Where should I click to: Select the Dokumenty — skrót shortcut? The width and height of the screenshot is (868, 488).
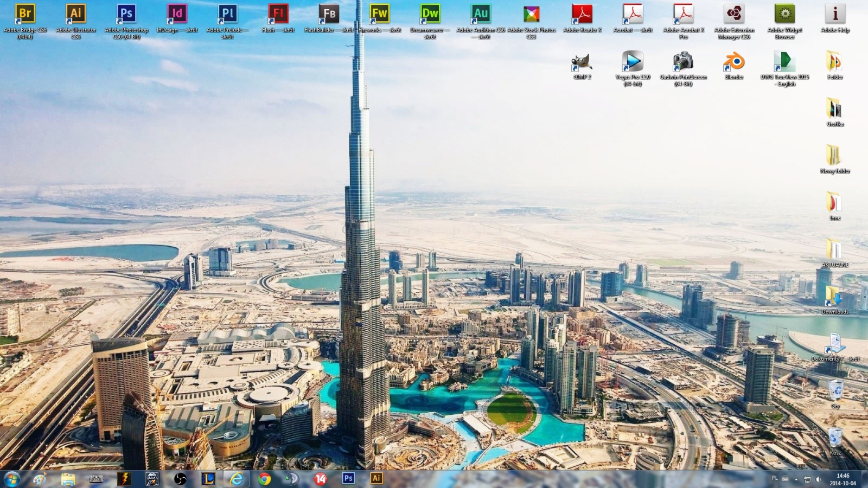pos(835,348)
